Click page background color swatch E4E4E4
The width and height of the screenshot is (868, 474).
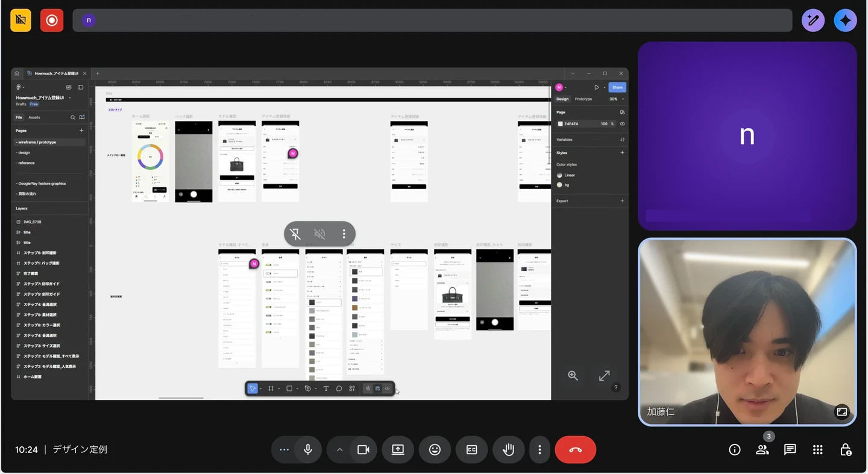560,123
